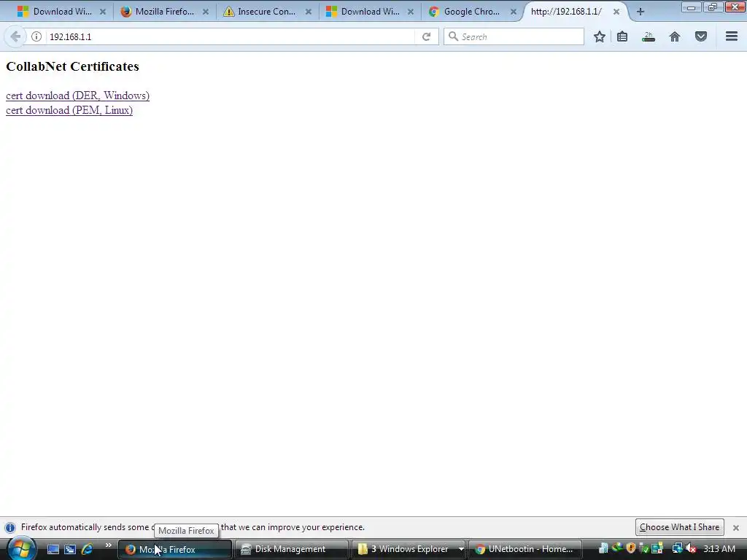The width and height of the screenshot is (747, 560).
Task: Close the Google Chrome tab
Action: [x=514, y=12]
